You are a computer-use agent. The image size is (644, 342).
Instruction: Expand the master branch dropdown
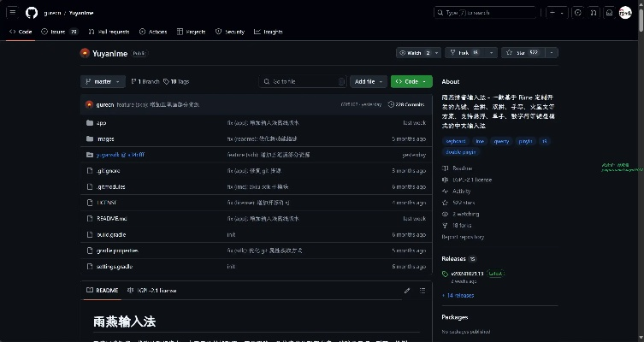[x=103, y=81]
